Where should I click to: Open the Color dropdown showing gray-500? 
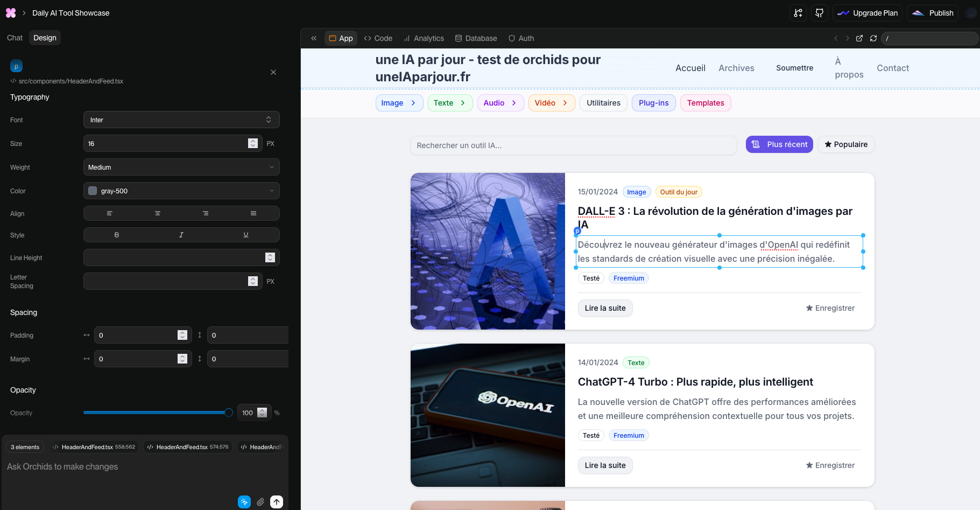[x=181, y=191]
